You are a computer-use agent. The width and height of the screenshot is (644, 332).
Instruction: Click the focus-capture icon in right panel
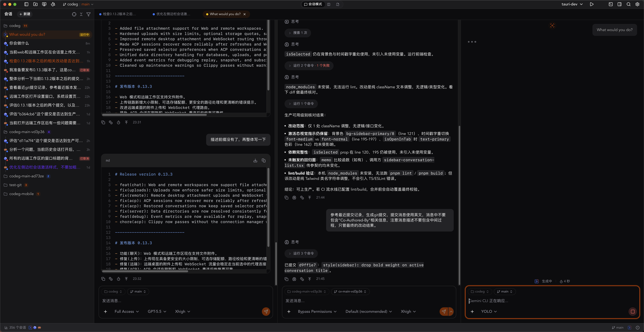pos(552,26)
